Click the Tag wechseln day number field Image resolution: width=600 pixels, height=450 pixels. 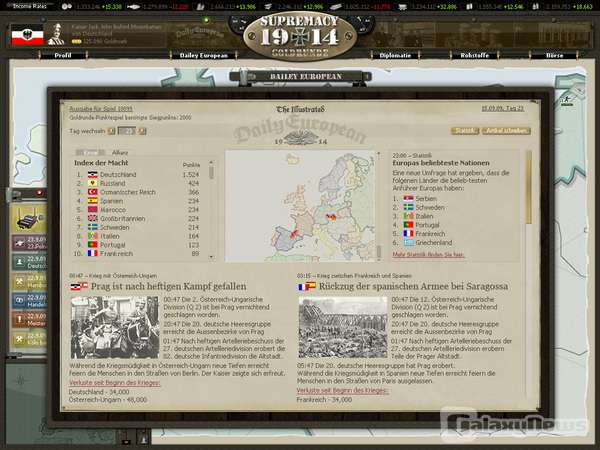[x=126, y=131]
